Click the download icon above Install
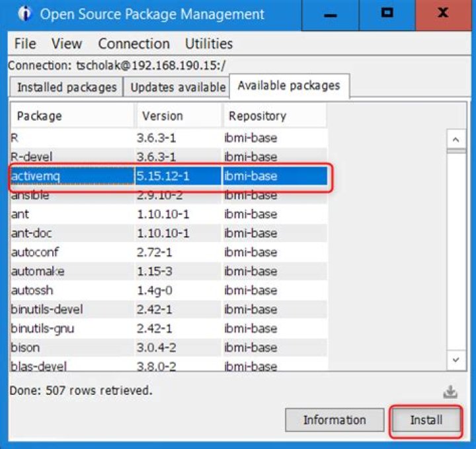The height and width of the screenshot is (449, 476). tap(450, 392)
